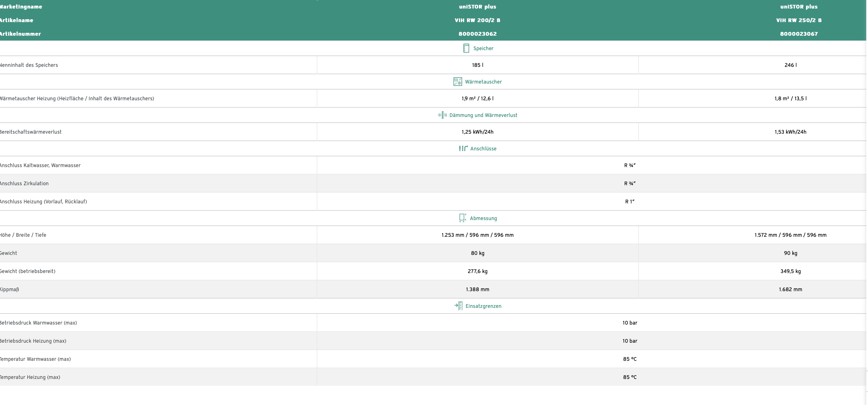Click Bereitschaftswärmeverlust row label
The height and width of the screenshot is (405, 868).
click(x=31, y=132)
